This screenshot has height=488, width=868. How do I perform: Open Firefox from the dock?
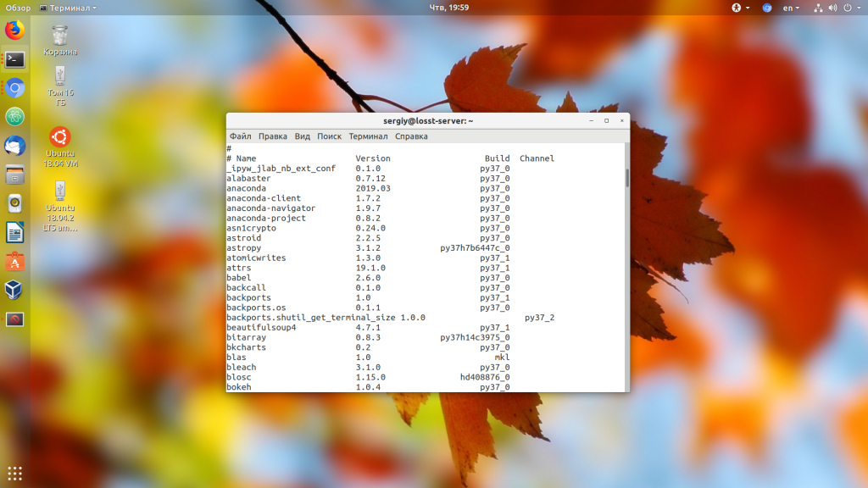click(x=14, y=30)
